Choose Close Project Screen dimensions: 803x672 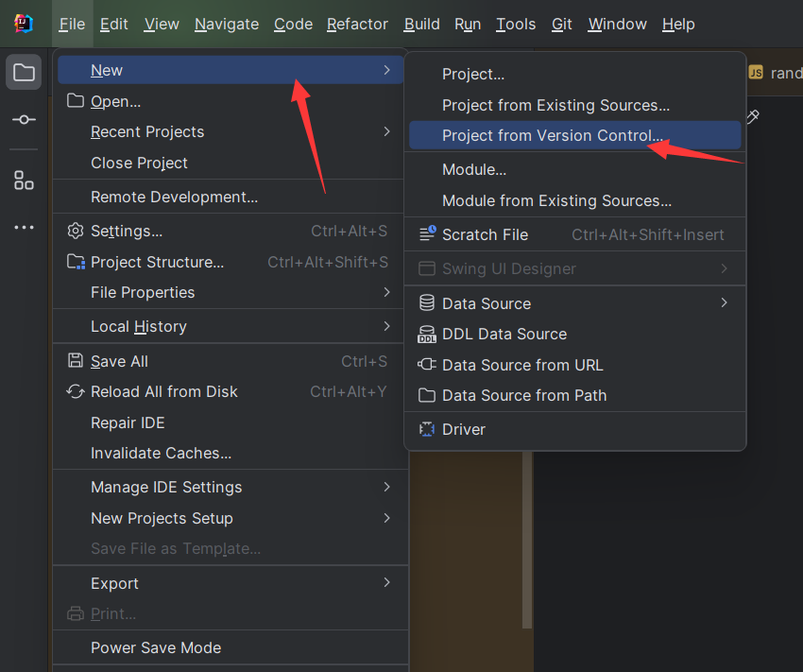231,163
